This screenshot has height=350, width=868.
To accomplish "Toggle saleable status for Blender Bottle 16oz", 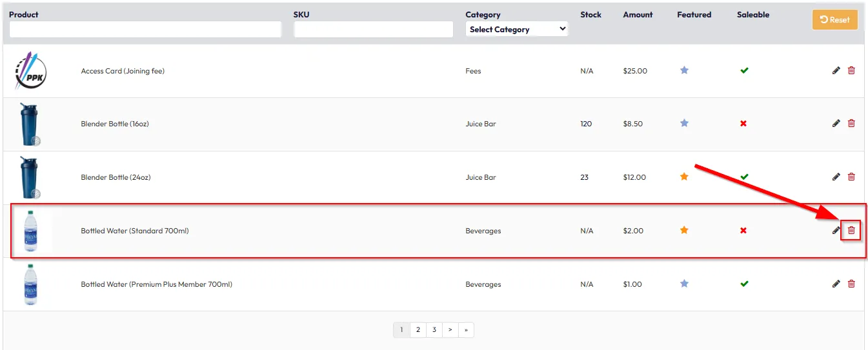I will pos(743,123).
